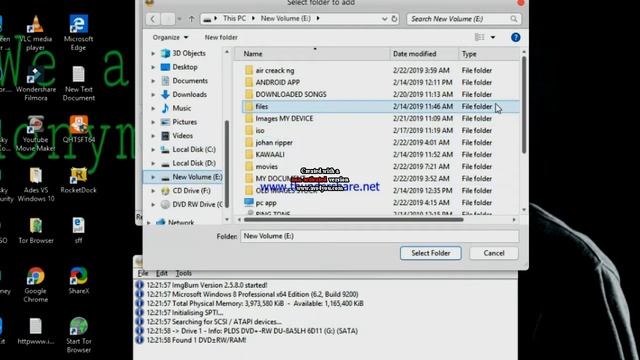Open Tools menu in ImgBurn window
The image size is (640, 360).
click(183, 273)
